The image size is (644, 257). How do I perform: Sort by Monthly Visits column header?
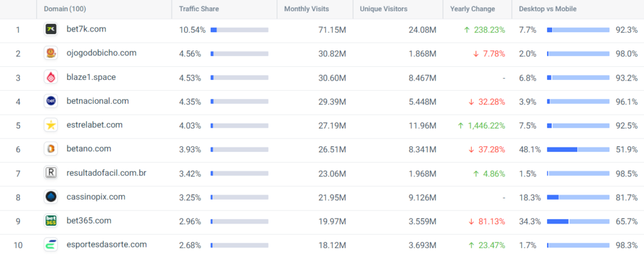coord(307,9)
